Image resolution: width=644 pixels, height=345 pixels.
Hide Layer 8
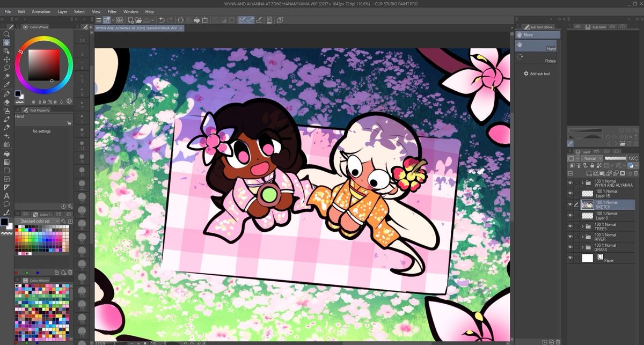tap(570, 216)
